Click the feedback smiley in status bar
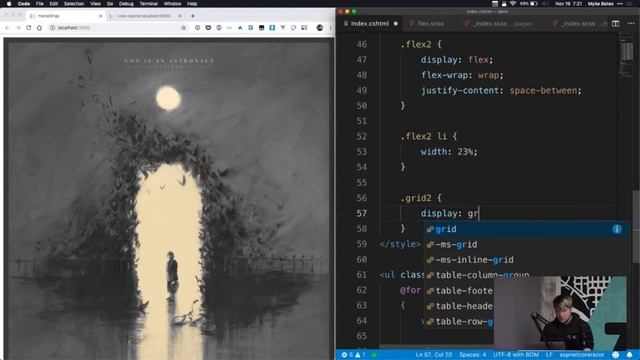This screenshot has width=640, height=360. pyautogui.click(x=616, y=355)
